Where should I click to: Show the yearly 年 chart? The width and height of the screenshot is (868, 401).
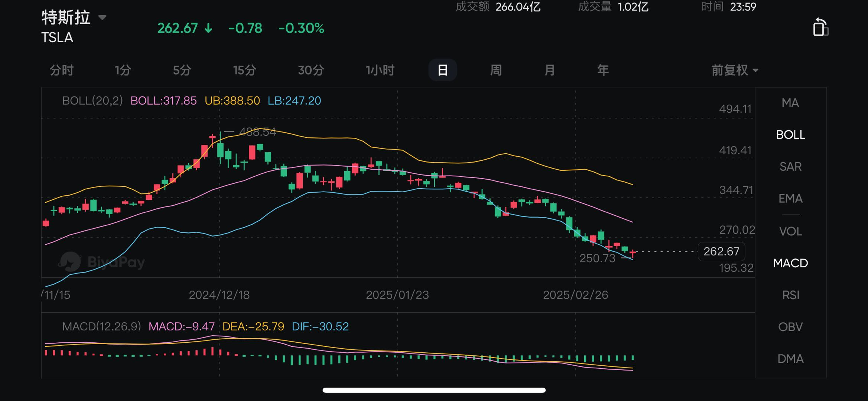click(x=603, y=70)
